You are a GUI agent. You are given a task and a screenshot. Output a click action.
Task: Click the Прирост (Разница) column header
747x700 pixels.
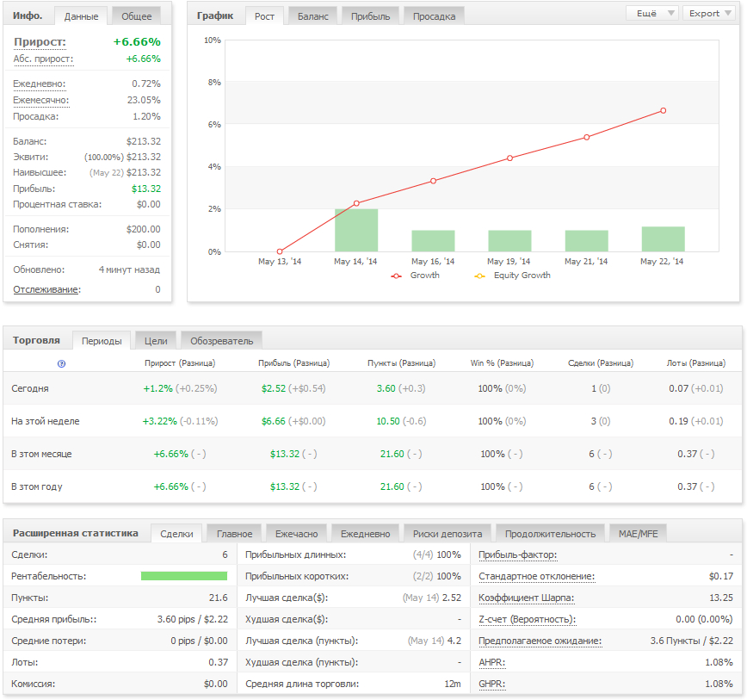click(180, 363)
